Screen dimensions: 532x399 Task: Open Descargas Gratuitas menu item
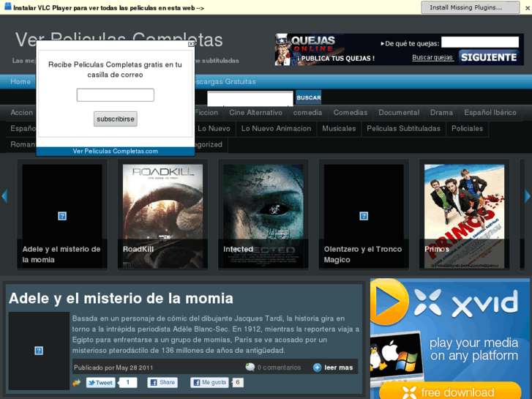click(225, 81)
